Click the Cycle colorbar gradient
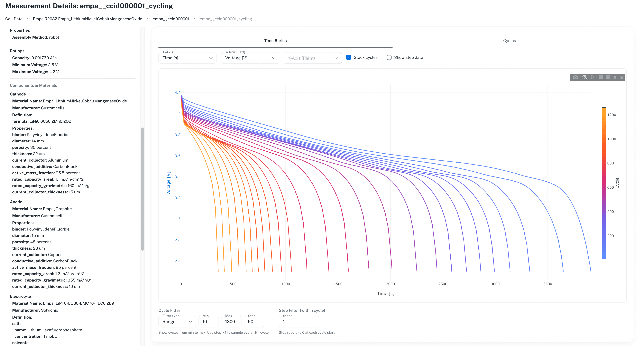This screenshot has height=346, width=644. [604, 183]
